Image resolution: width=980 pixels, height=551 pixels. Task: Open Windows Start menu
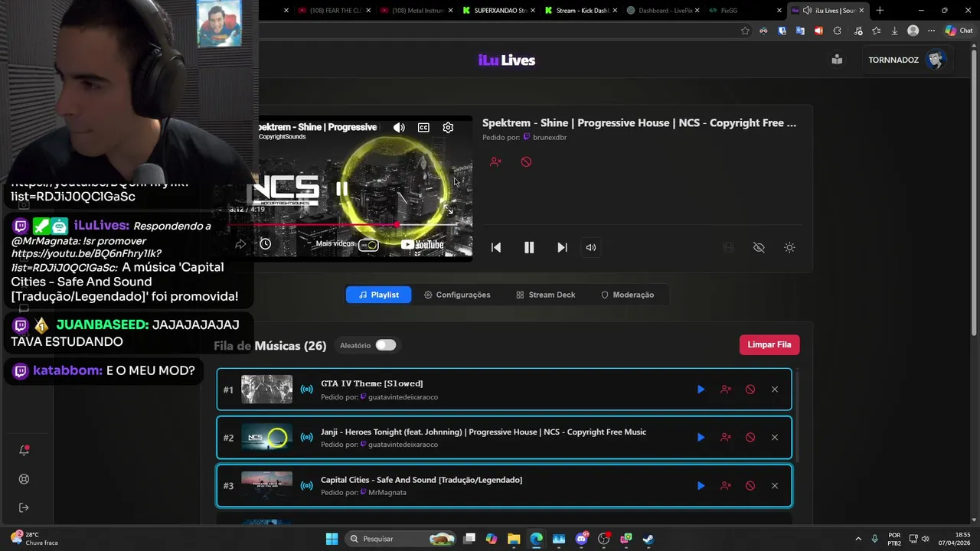[x=332, y=539]
